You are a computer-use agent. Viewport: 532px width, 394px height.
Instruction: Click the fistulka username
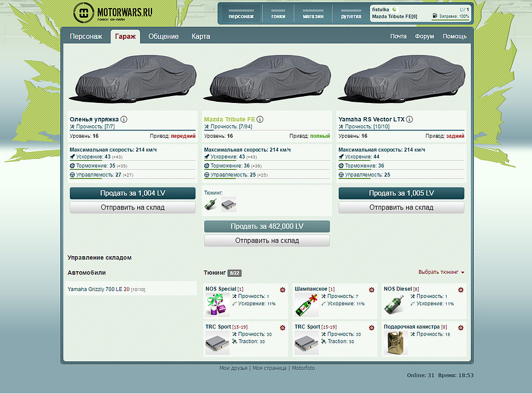(380, 10)
